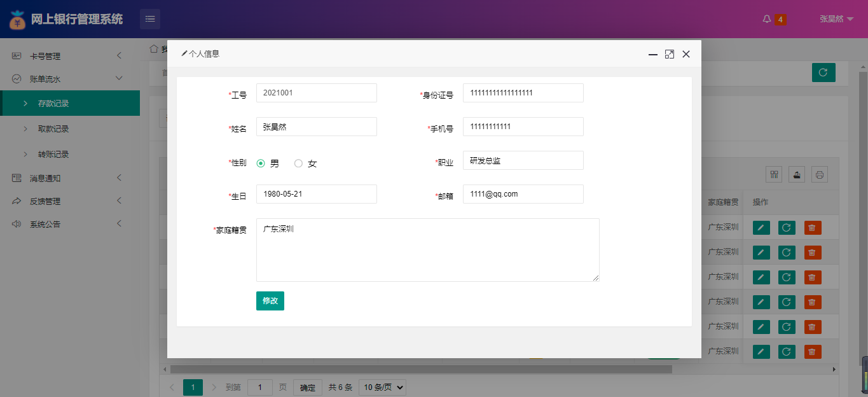Click the 确定 pagination confirm button
The height and width of the screenshot is (397, 868).
tap(307, 387)
